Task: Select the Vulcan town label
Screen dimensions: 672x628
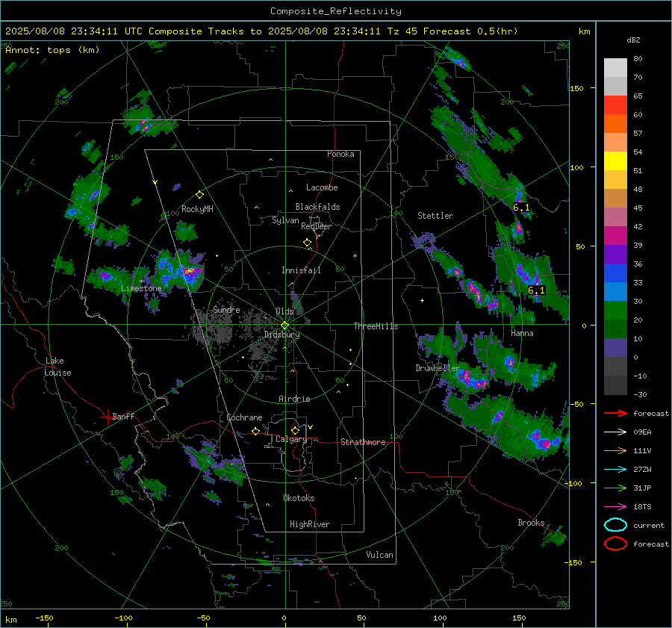Action: pyautogui.click(x=379, y=555)
